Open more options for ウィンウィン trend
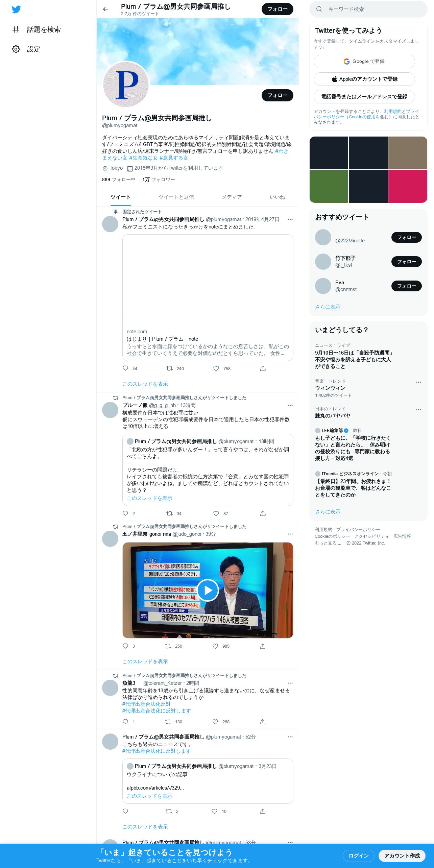The width and height of the screenshot is (434, 868). 418,382
